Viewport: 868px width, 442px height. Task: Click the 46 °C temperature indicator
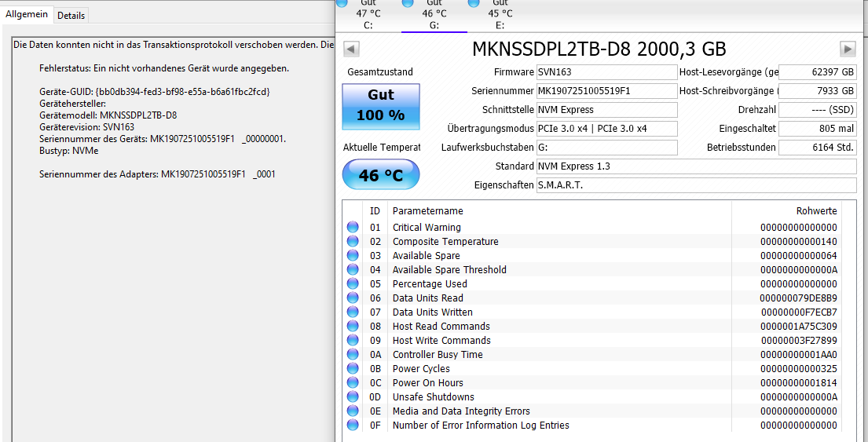[x=381, y=175]
